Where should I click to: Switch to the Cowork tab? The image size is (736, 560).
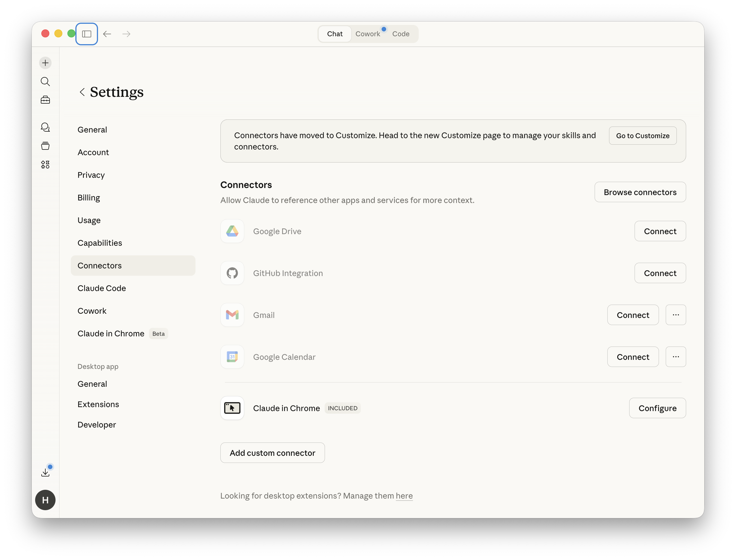click(367, 34)
